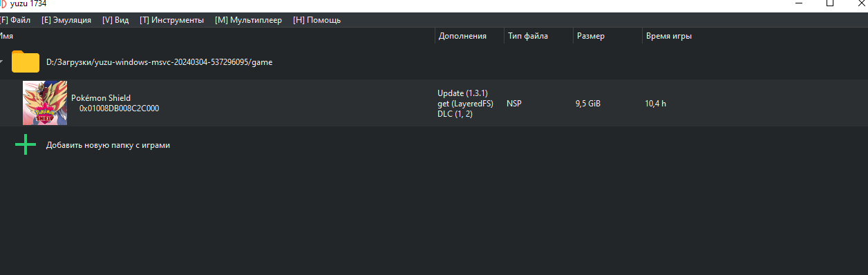Sort by Время игры column header
Viewport: 868px width, 275px height.
[x=669, y=36]
